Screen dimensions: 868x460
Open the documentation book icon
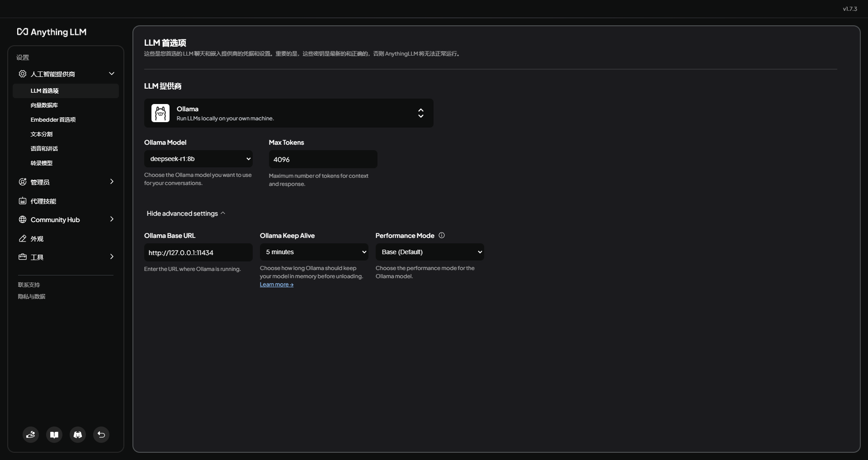(54, 435)
